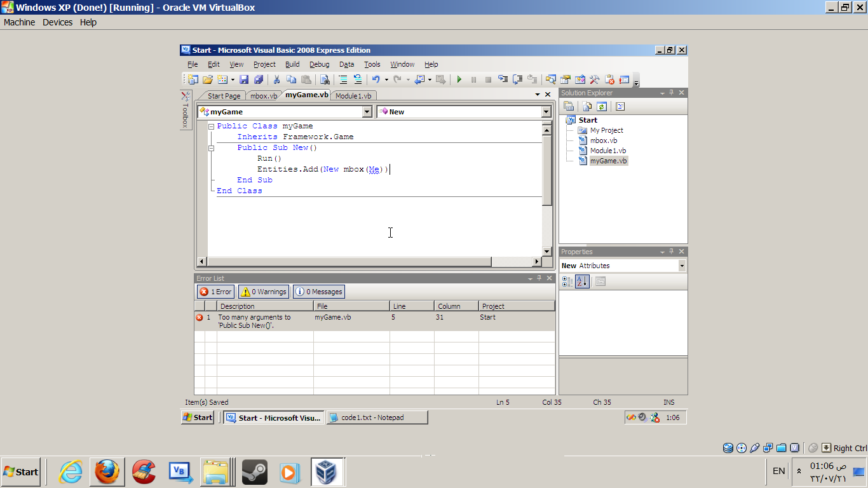Image resolution: width=868 pixels, height=488 pixels.
Task: Collapse the Public Class myGame code block
Action: pyautogui.click(x=212, y=126)
